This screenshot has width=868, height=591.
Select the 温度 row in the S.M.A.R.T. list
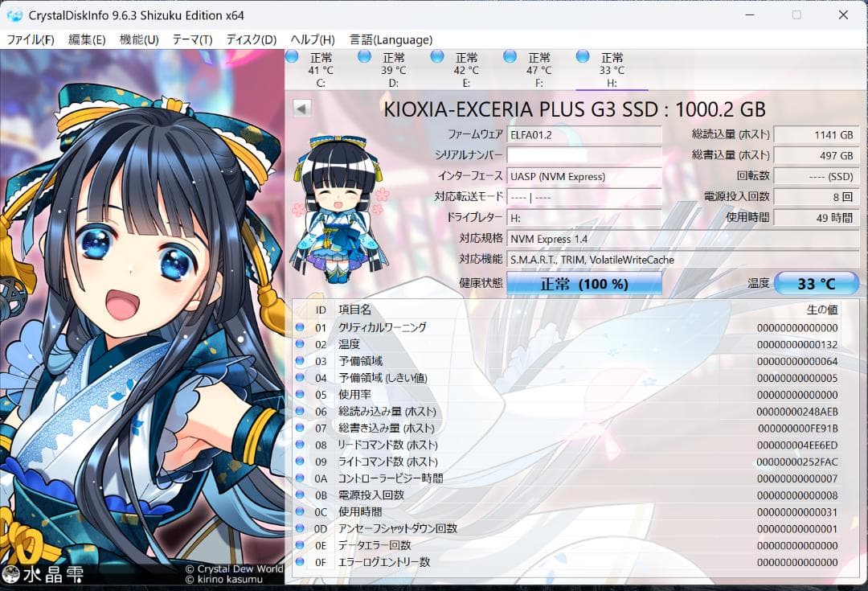pyautogui.click(x=482, y=344)
